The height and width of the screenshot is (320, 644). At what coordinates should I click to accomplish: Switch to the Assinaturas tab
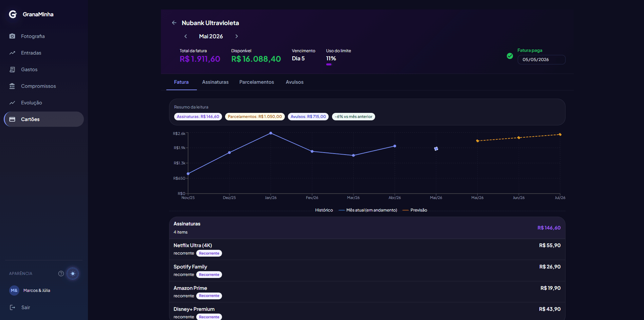point(215,82)
